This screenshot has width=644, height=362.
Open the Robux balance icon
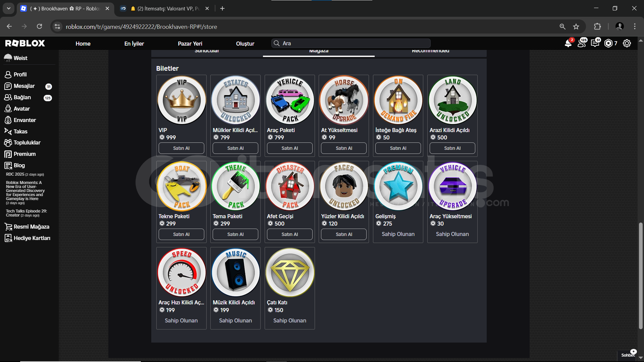(x=608, y=43)
